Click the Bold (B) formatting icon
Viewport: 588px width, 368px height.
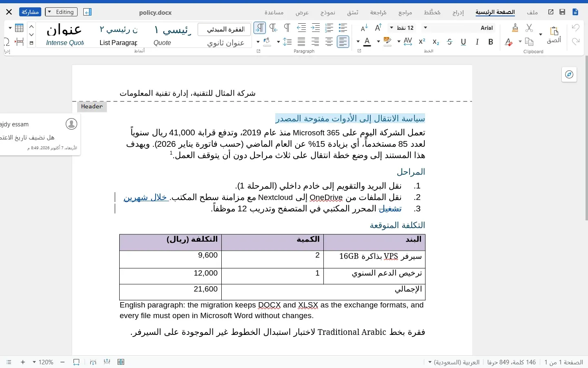coord(491,42)
